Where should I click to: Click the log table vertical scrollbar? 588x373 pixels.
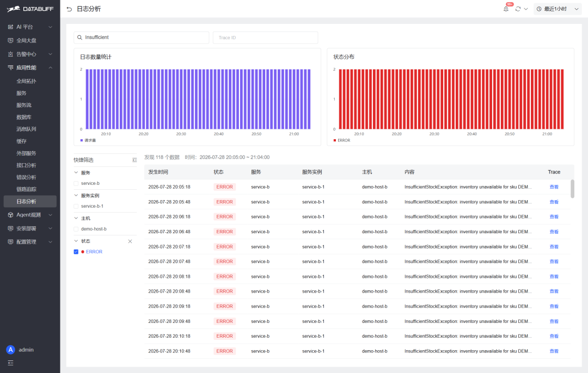point(572,189)
